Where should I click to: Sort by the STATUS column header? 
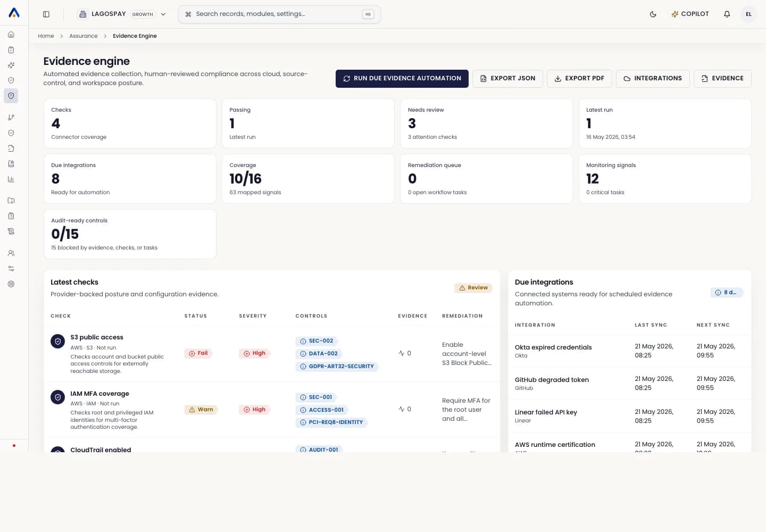coord(196,316)
